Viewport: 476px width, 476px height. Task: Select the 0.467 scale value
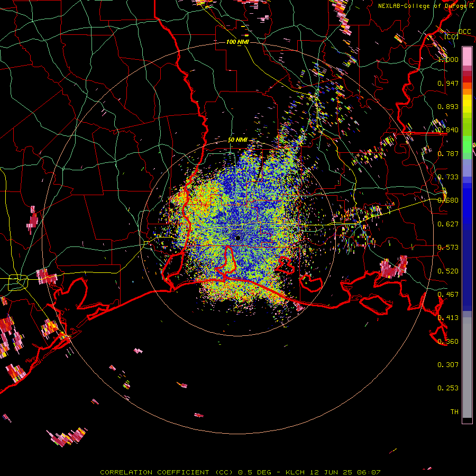pyautogui.click(x=448, y=295)
